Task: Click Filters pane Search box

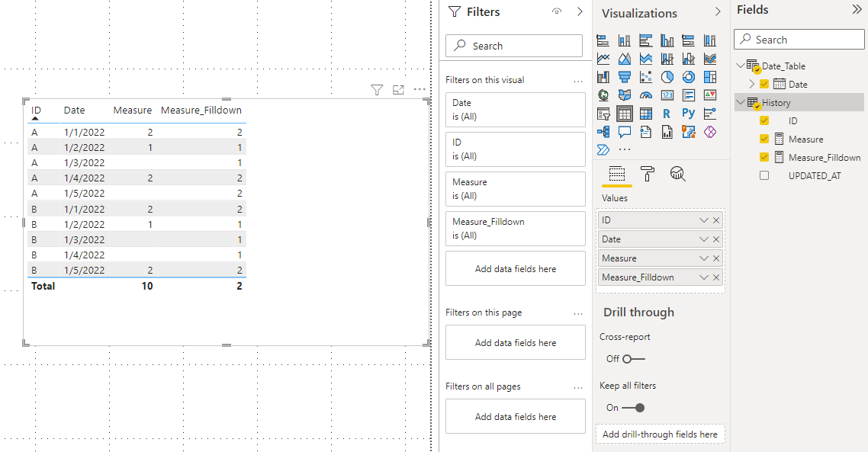Action: pos(514,46)
